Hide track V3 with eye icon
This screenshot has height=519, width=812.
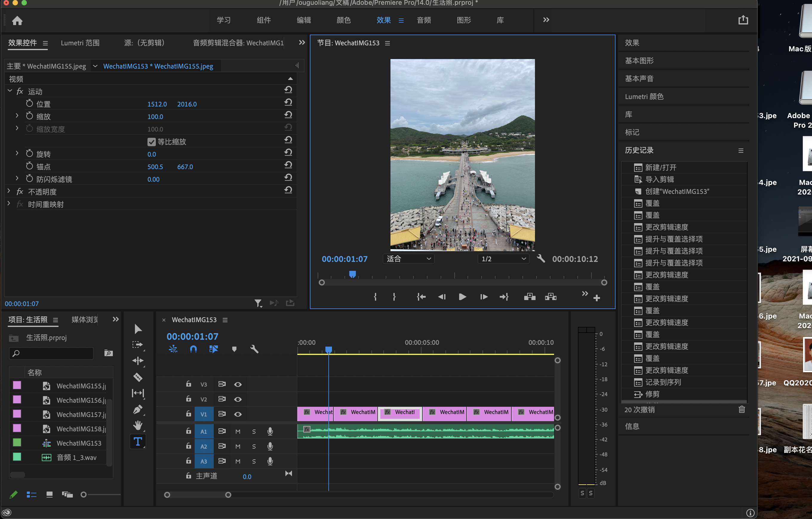pos(238,384)
